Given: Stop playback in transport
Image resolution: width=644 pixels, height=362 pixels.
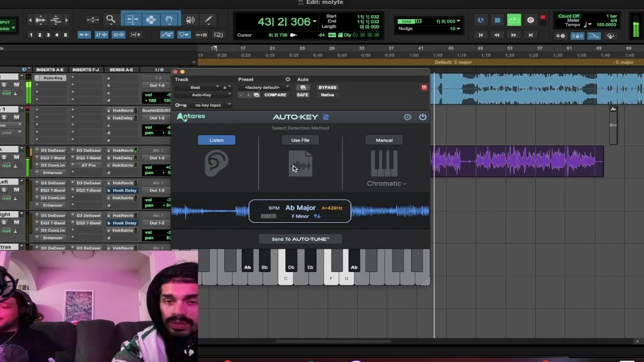Looking at the screenshot, I should click(497, 20).
